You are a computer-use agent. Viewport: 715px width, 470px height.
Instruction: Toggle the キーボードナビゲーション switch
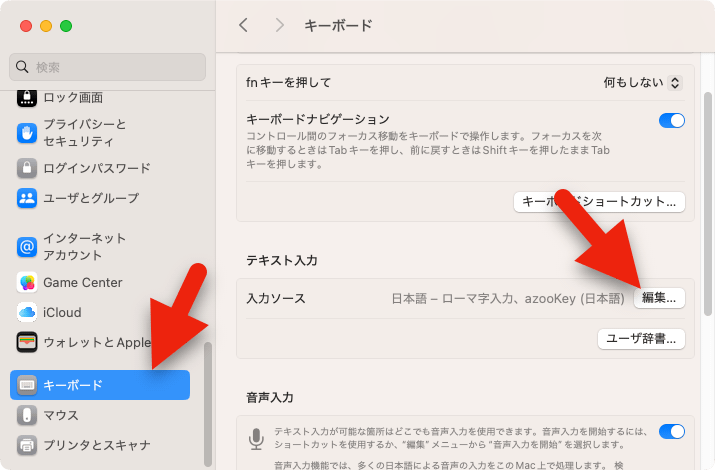point(671,121)
